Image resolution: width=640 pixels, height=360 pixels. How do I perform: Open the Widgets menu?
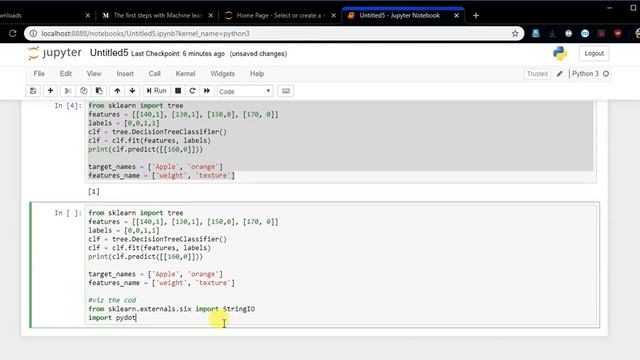click(222, 74)
